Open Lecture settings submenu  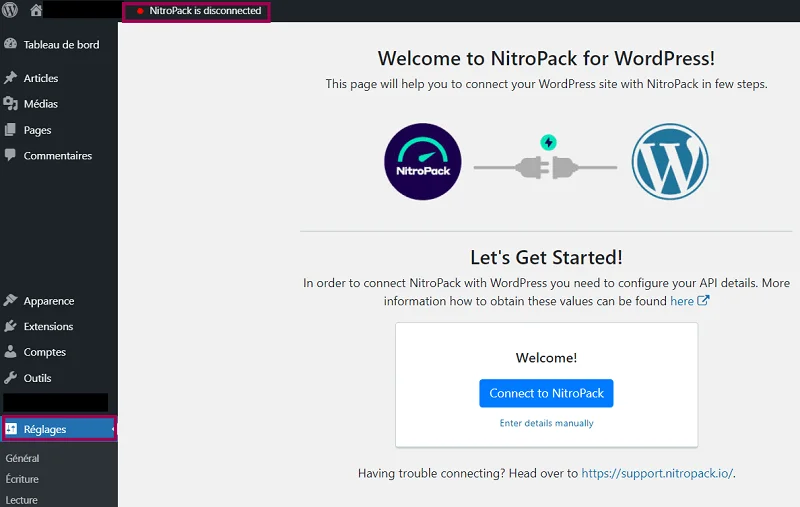(21, 500)
